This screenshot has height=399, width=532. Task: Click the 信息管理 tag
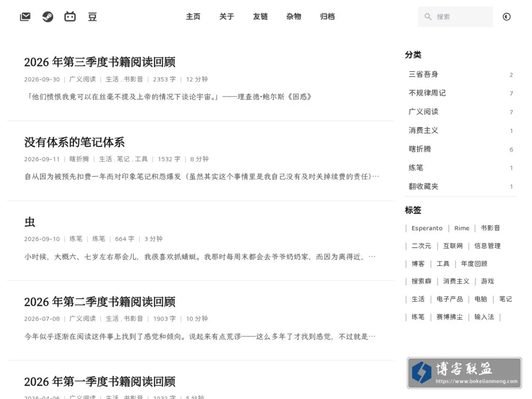(487, 246)
